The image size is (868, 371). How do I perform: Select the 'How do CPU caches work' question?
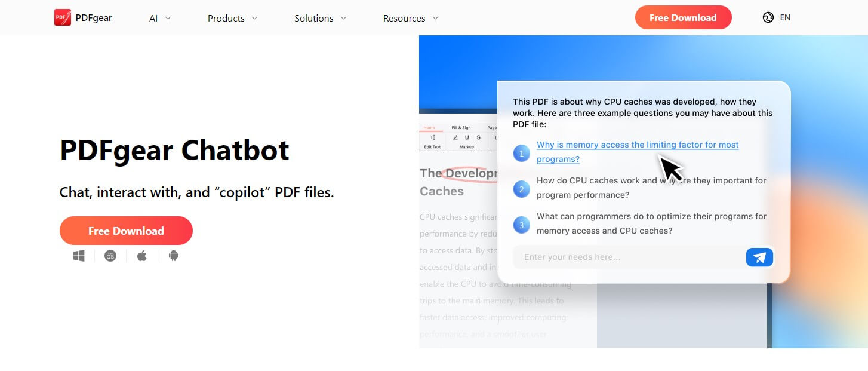[x=651, y=188]
